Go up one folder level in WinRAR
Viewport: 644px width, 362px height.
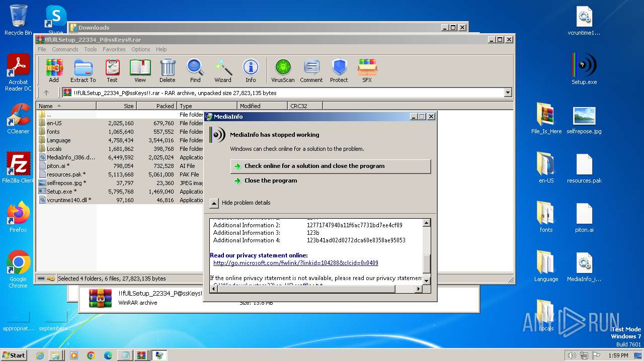(46, 93)
